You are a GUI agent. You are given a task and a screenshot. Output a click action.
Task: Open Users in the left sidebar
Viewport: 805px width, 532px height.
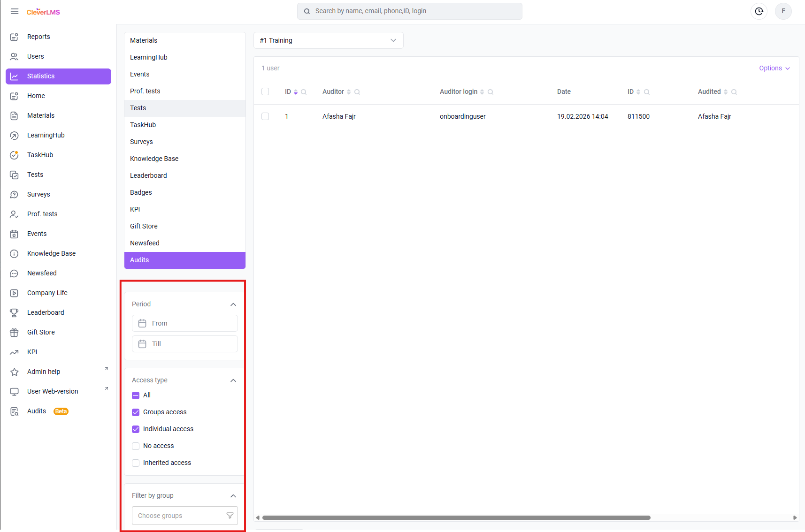coord(36,56)
